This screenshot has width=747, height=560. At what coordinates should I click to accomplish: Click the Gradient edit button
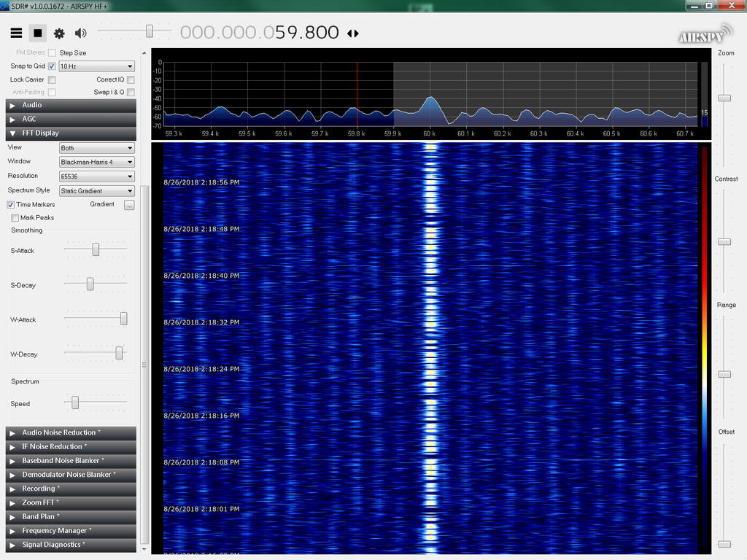(129, 205)
